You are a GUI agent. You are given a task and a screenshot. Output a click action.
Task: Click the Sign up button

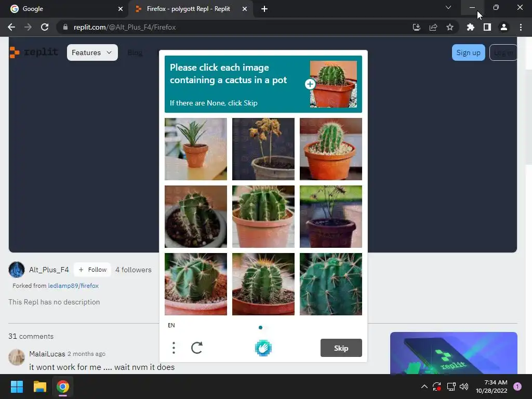(x=468, y=52)
